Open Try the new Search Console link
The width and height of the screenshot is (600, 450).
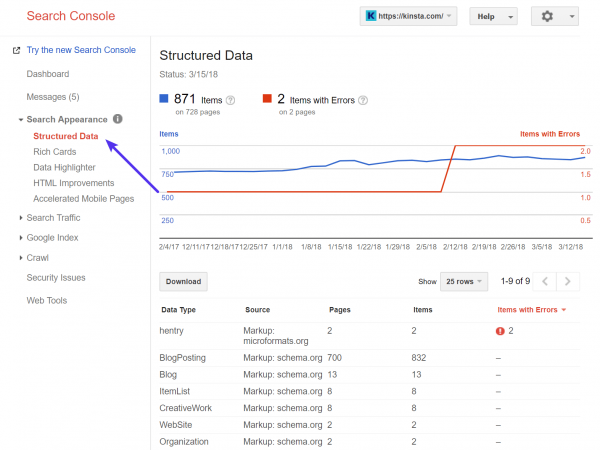click(83, 50)
